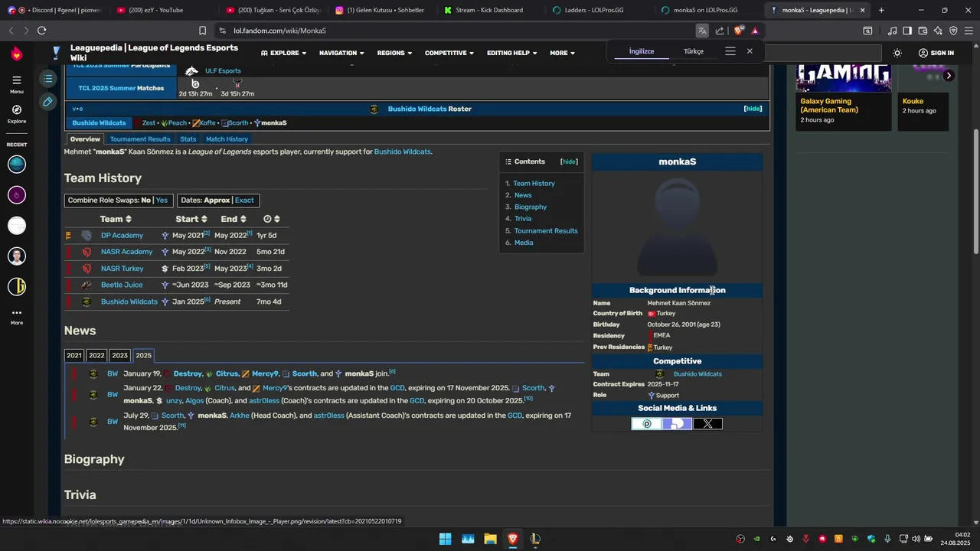The width and height of the screenshot is (980, 551).
Task: Select Türkçe in translate popup
Action: [x=694, y=51]
